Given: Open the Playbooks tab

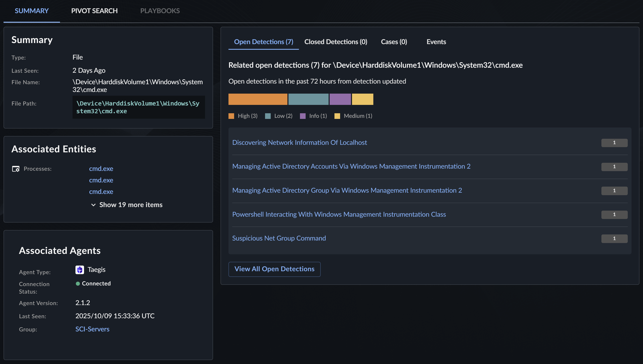Looking at the screenshot, I should coord(160,11).
